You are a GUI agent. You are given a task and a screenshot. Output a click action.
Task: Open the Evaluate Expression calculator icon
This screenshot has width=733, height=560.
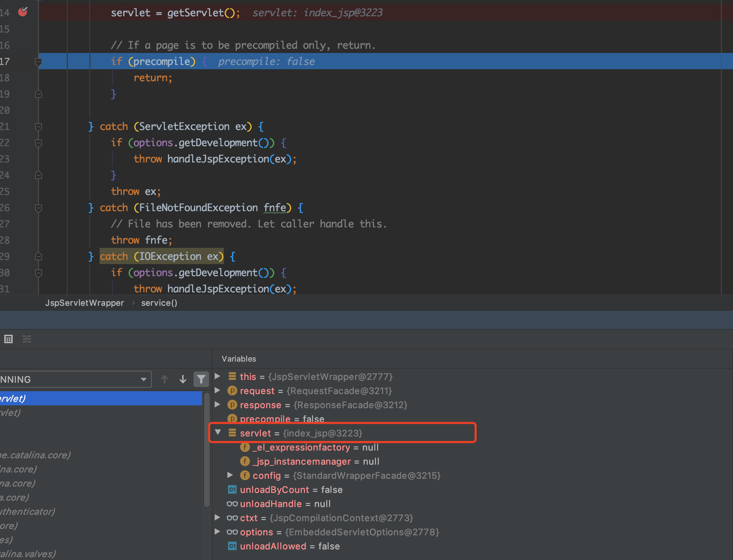[x=8, y=339]
